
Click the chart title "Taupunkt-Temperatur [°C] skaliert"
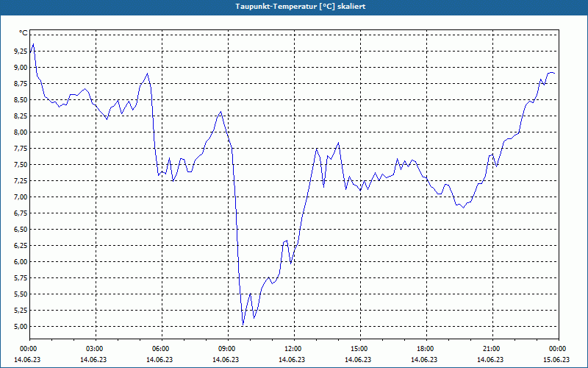[x=301, y=7]
